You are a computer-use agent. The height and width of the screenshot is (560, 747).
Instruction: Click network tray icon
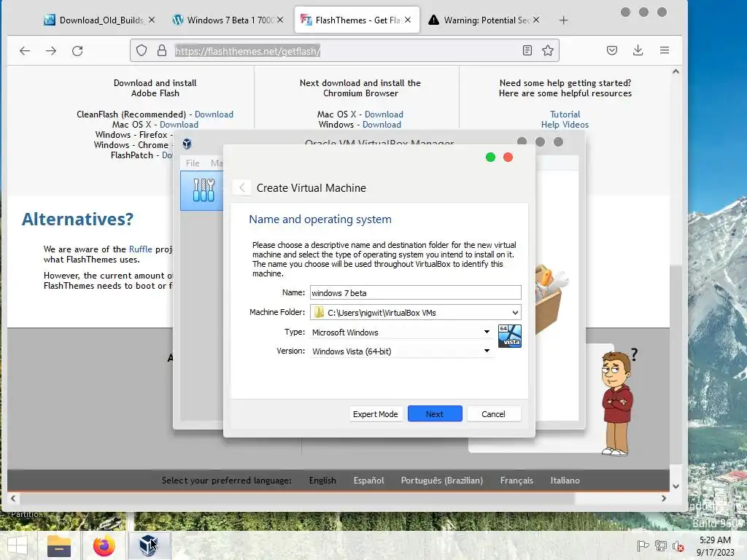(660, 545)
